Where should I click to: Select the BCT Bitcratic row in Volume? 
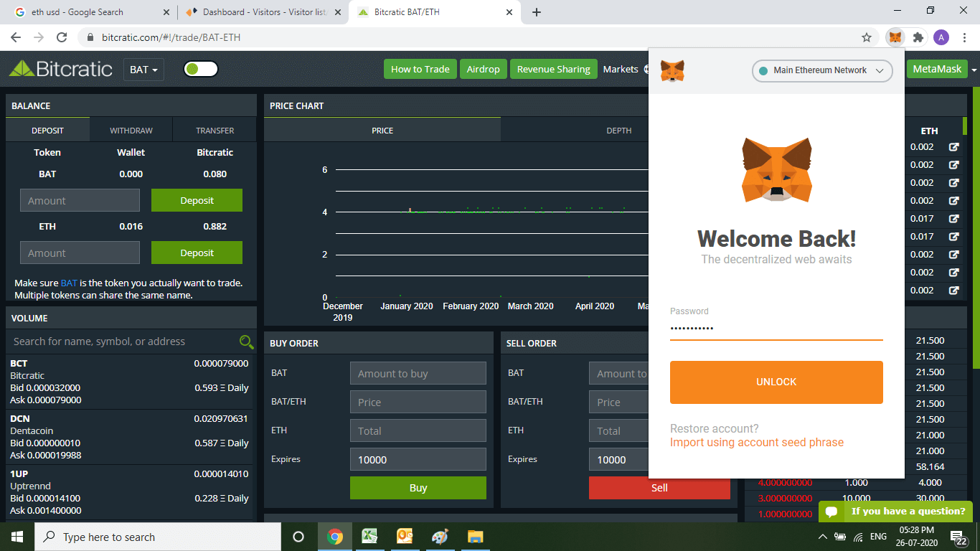129,382
